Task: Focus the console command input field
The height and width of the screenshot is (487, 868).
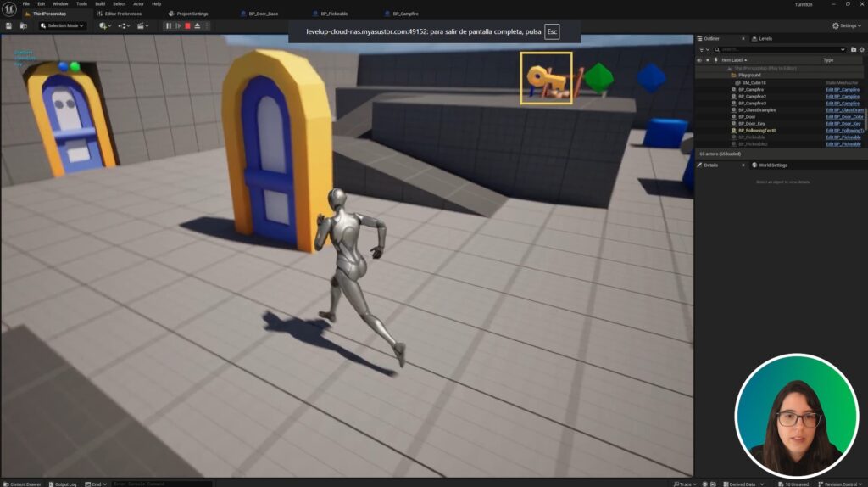Action: 162,484
